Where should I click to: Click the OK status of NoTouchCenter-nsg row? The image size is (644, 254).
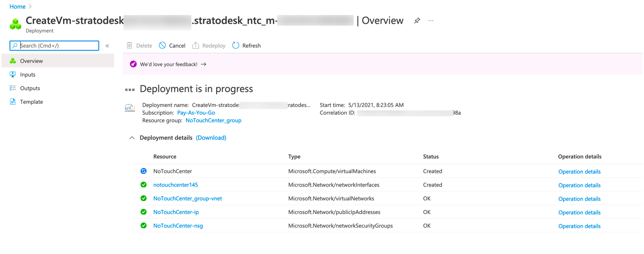[x=427, y=226]
